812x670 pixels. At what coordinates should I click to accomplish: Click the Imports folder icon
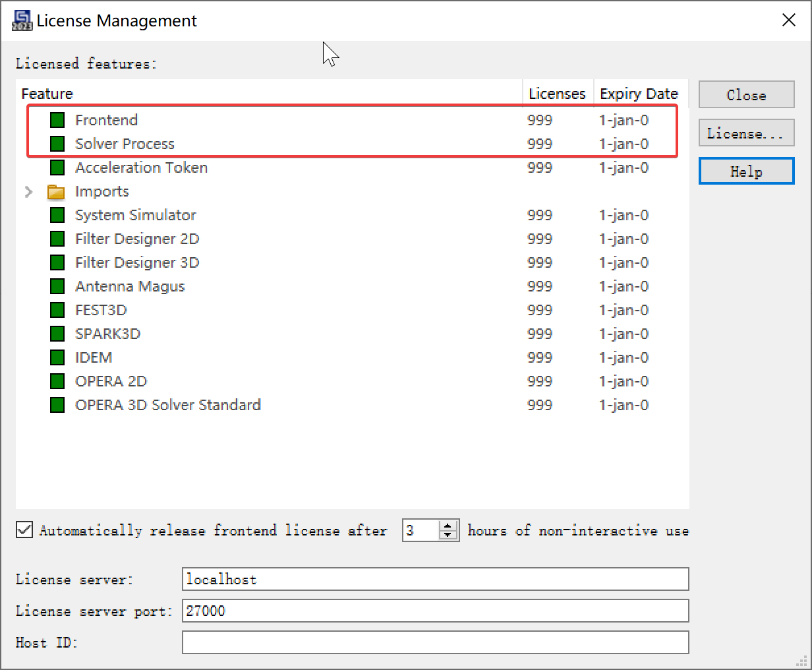[56, 192]
